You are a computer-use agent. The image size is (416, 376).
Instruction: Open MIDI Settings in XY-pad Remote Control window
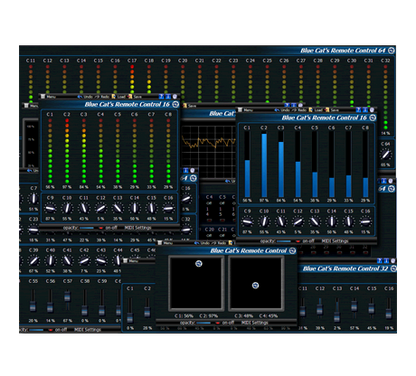tap(255, 323)
